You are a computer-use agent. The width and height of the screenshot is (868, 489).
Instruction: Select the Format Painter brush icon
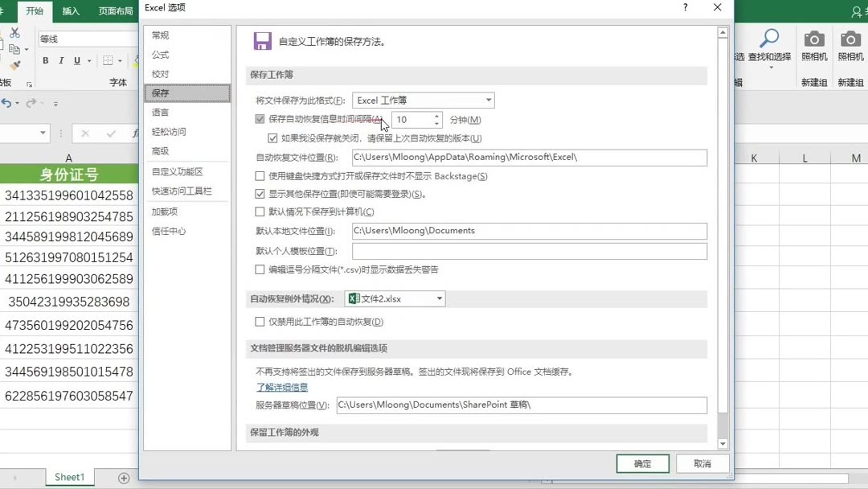pos(14,63)
